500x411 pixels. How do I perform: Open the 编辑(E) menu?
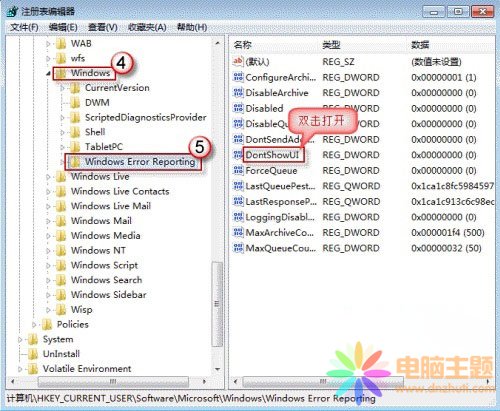tap(63, 27)
